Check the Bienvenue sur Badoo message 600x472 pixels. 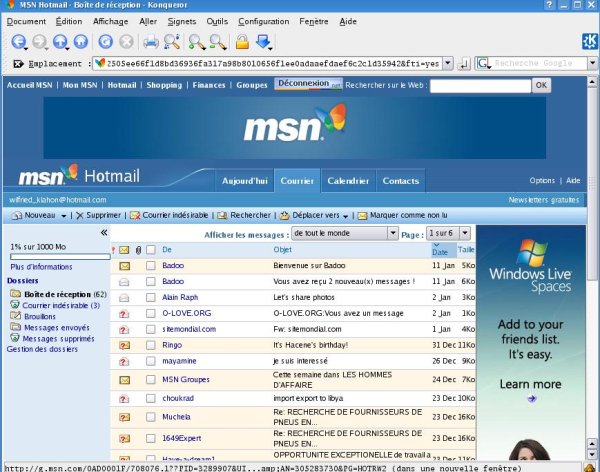(151, 266)
